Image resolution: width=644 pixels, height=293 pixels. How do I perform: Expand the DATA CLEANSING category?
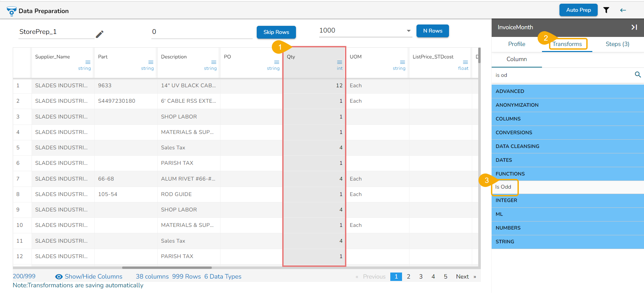coord(567,146)
